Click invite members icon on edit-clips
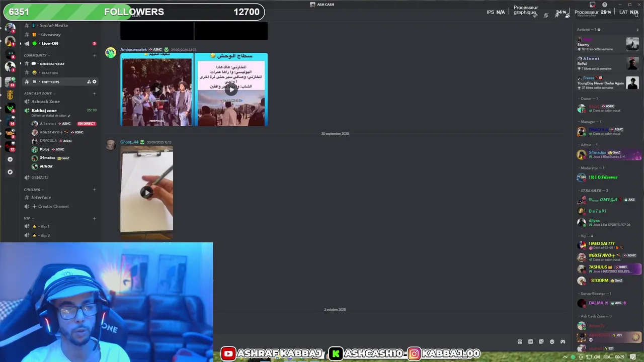Image resolution: width=644 pixels, height=362 pixels. tap(89, 82)
